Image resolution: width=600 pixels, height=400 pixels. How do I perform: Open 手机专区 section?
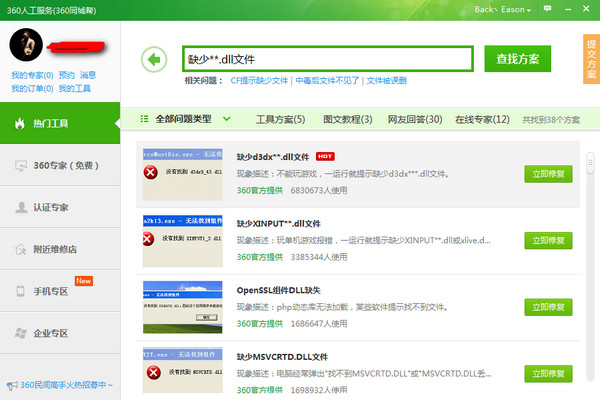[x=60, y=291]
